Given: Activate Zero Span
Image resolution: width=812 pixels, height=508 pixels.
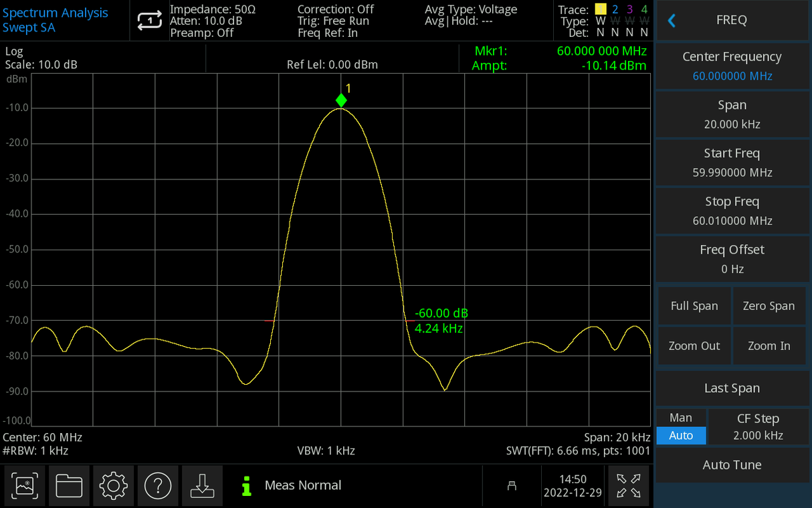Looking at the screenshot, I should [769, 305].
